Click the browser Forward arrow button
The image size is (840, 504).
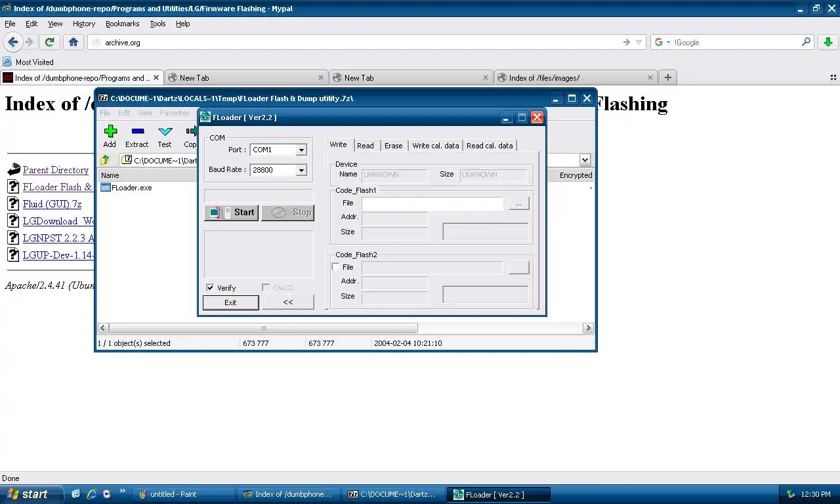29,42
